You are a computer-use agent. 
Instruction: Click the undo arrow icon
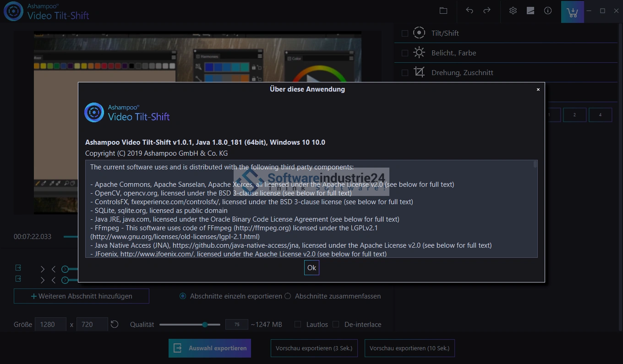470,11
